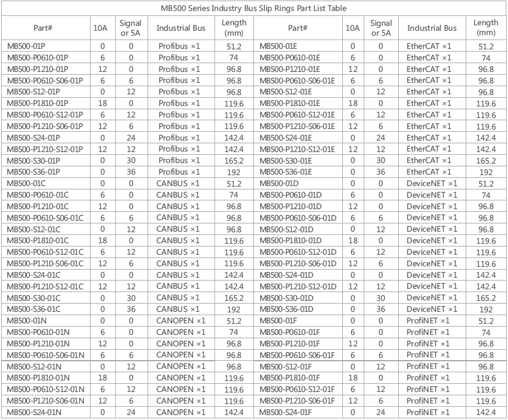Select the MB500-S36-01D entry
Image resolution: width=508 pixels, height=420 pixels.
(x=286, y=309)
